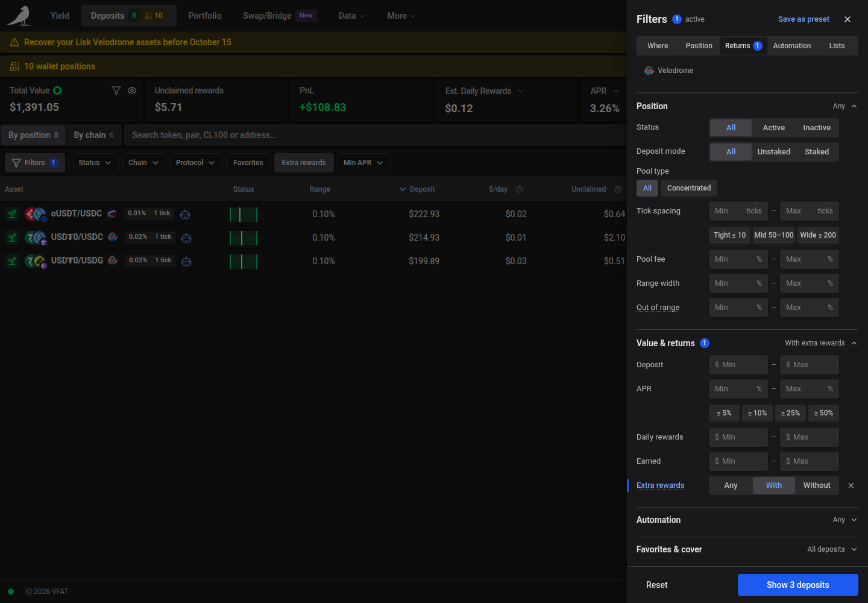Open the Est. Daily Rewards dropdown chevron
Screen dimensions: 868x603
point(521,91)
